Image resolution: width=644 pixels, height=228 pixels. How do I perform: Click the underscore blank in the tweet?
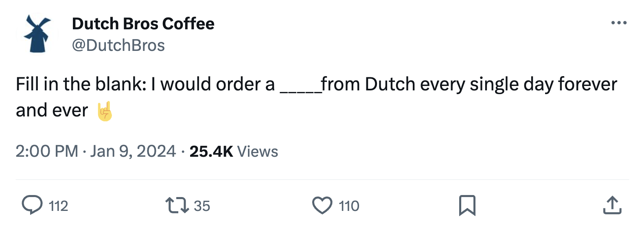[300, 90]
